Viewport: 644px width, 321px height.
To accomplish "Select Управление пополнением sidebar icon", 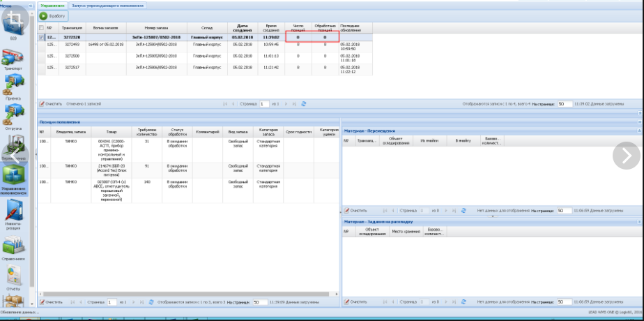I will tap(13, 177).
